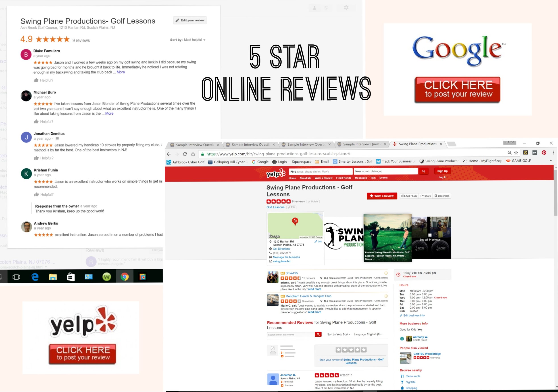
Task: Open the Chrome three-dot menu
Action: click(x=553, y=153)
